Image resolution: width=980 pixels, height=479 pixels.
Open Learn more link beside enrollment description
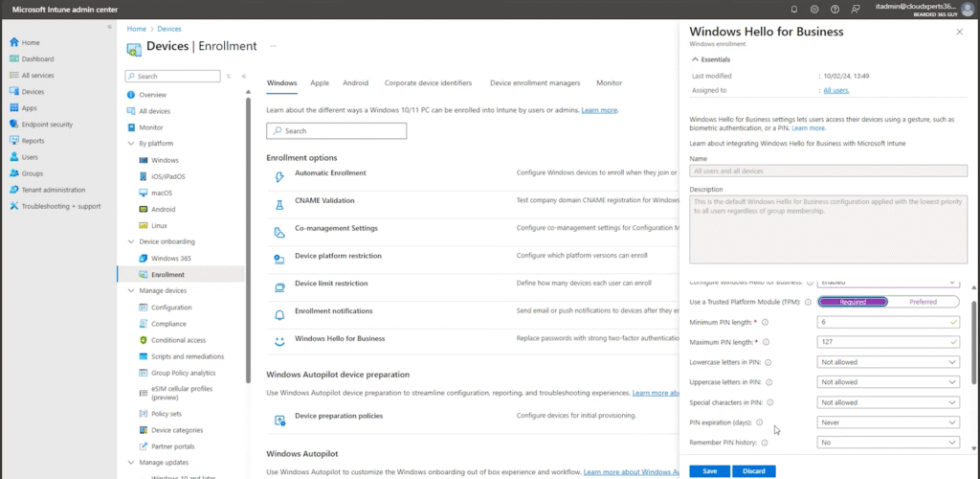(x=599, y=111)
